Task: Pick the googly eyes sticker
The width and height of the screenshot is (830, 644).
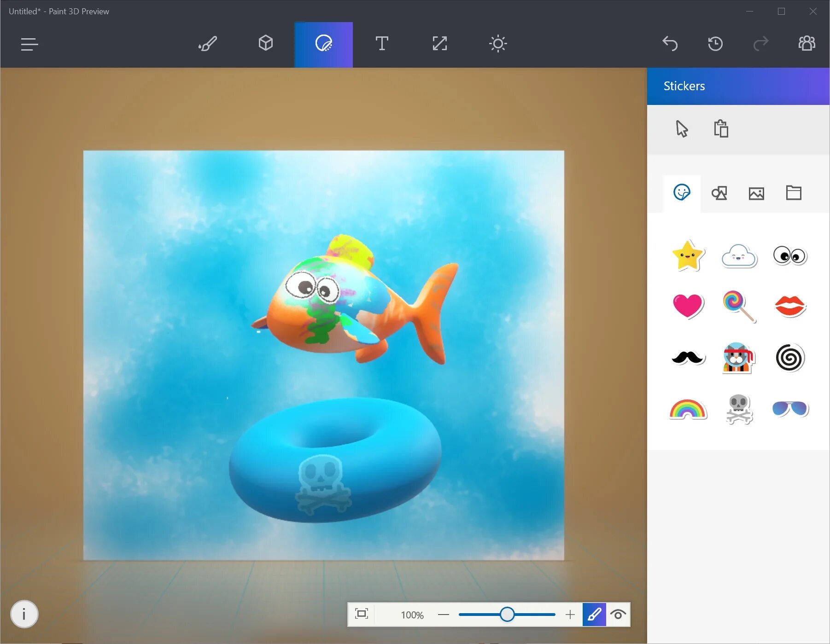Action: (x=790, y=255)
